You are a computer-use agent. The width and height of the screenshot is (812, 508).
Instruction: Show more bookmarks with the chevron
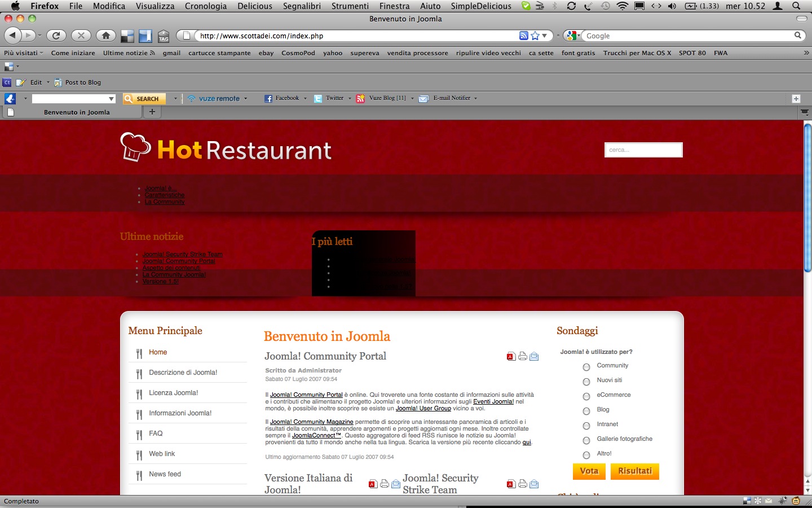coord(806,53)
